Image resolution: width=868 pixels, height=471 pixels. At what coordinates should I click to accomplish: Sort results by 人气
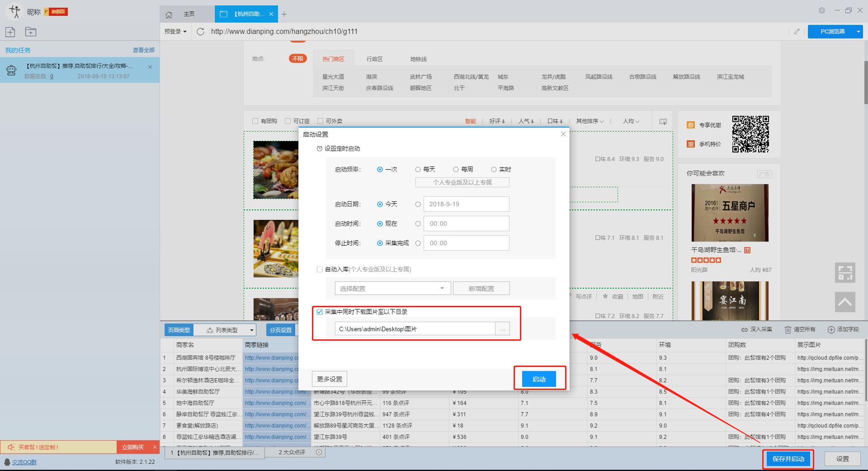tap(526, 121)
